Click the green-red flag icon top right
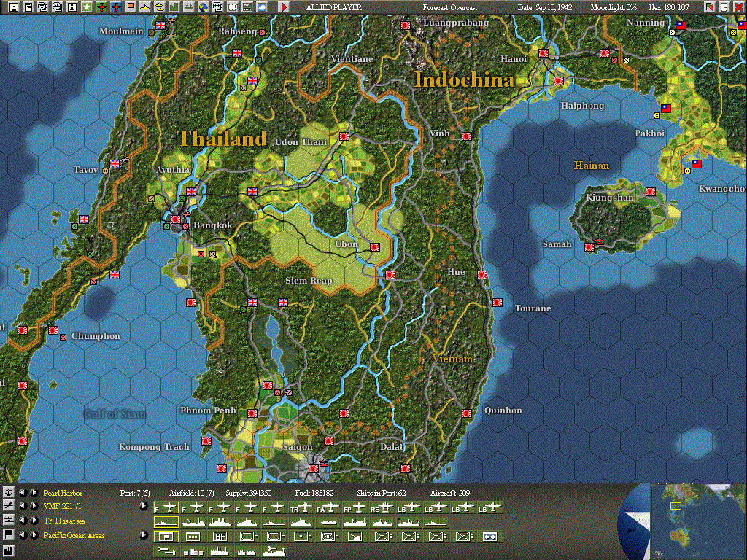Viewport: 747px width, 560px height. pos(709,7)
